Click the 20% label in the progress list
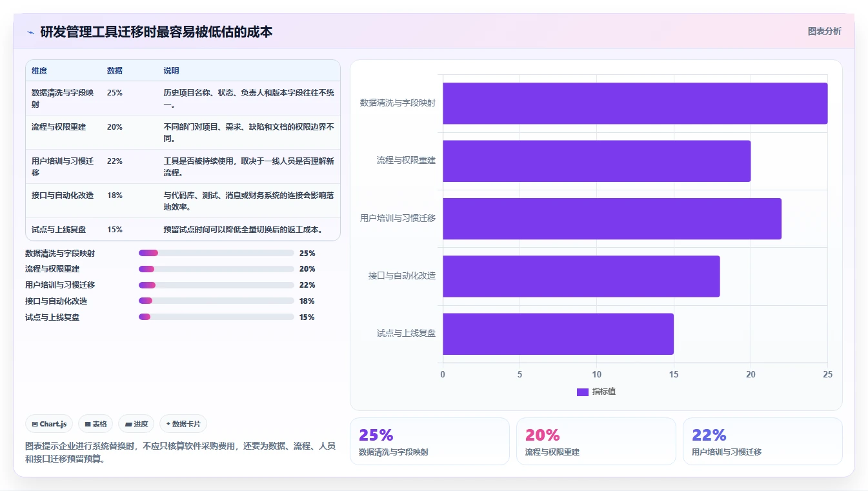Viewport: 868px width, 491px height. coord(307,269)
